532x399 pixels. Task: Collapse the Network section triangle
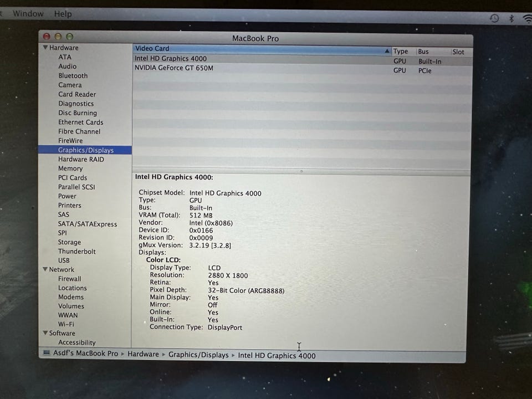coord(45,269)
